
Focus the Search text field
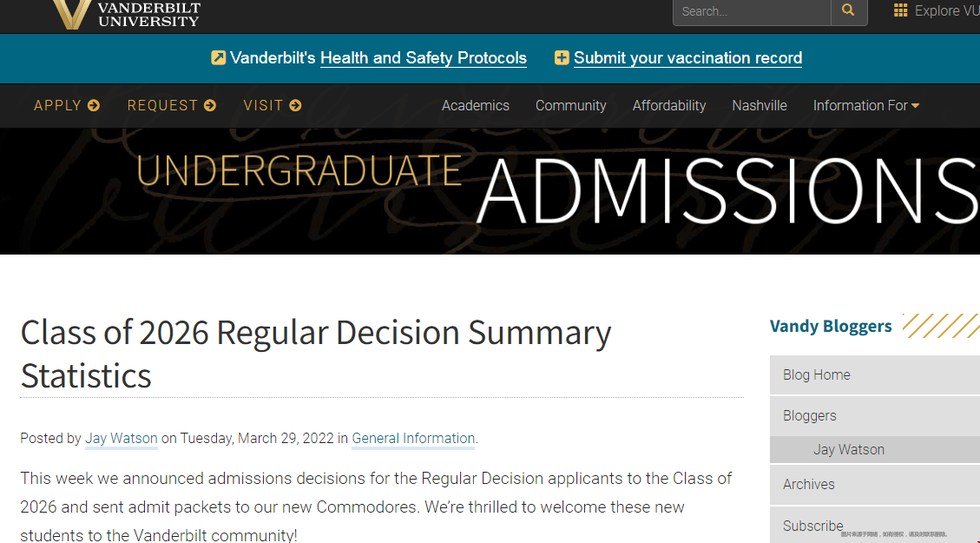[x=752, y=11]
